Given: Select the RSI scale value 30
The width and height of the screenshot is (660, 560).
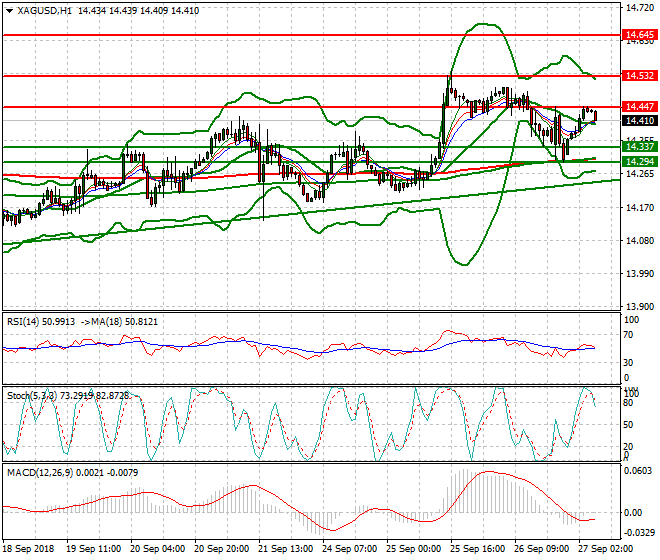Looking at the screenshot, I should coord(628,363).
